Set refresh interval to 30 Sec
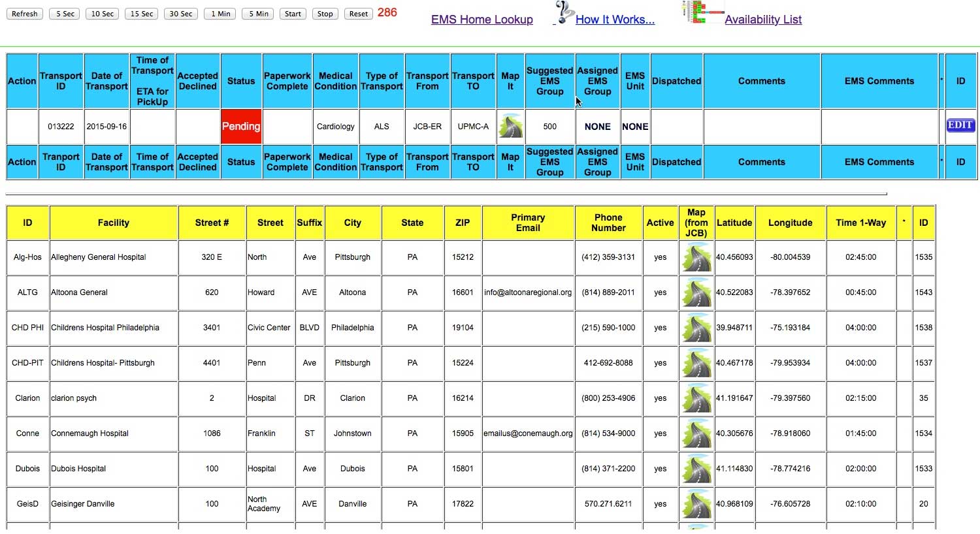Image resolution: width=980 pixels, height=534 pixels. tap(181, 14)
